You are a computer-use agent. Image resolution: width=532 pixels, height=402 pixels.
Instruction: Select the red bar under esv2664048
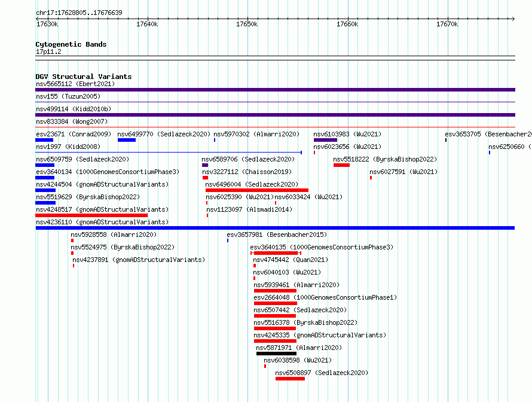[276, 303]
